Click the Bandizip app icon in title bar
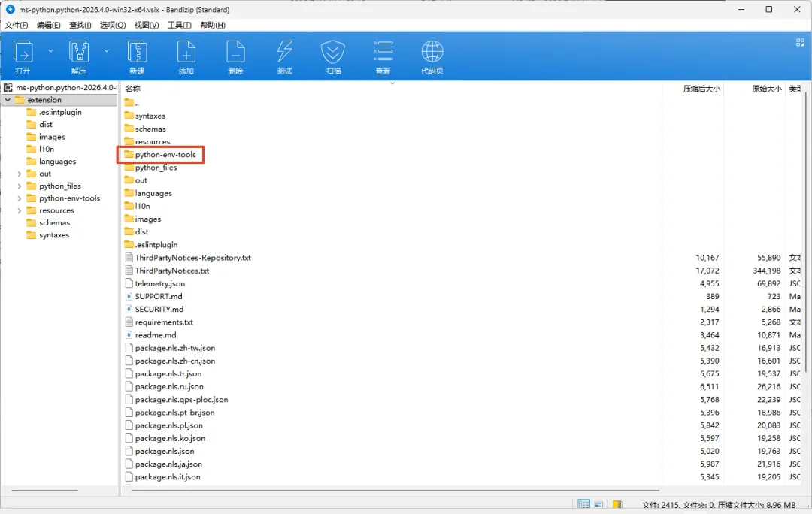 (x=10, y=9)
